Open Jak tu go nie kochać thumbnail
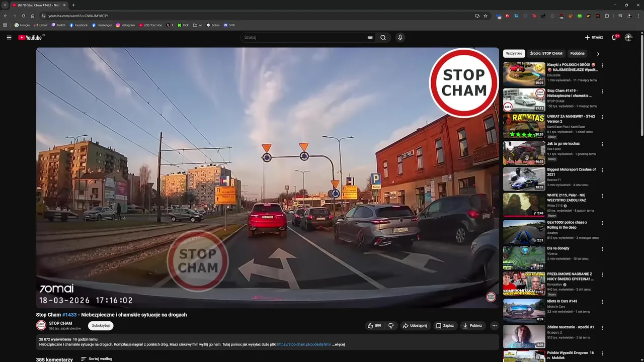This screenshot has height=362, width=644. coord(524,153)
